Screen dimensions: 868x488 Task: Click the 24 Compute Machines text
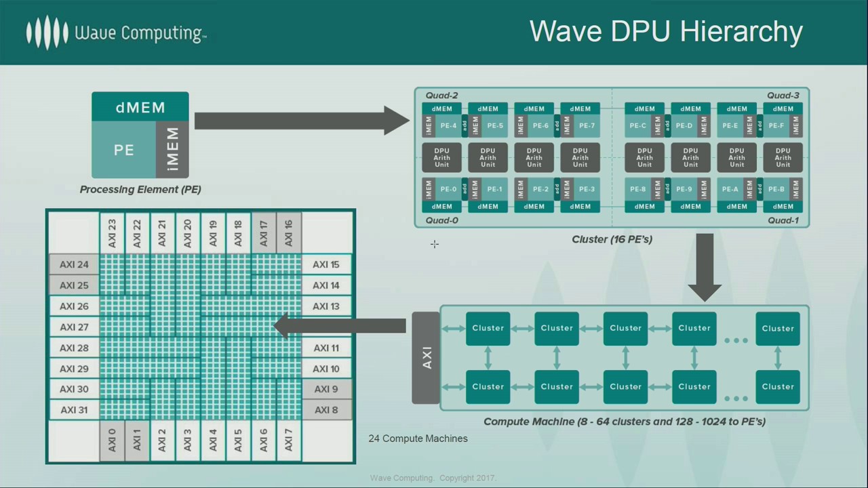[x=418, y=439]
